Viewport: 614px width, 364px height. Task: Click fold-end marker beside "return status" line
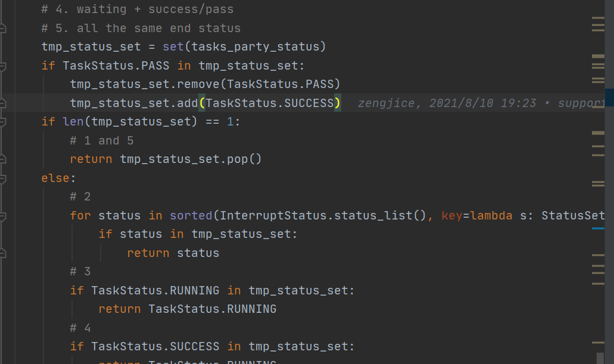[x=2, y=253]
